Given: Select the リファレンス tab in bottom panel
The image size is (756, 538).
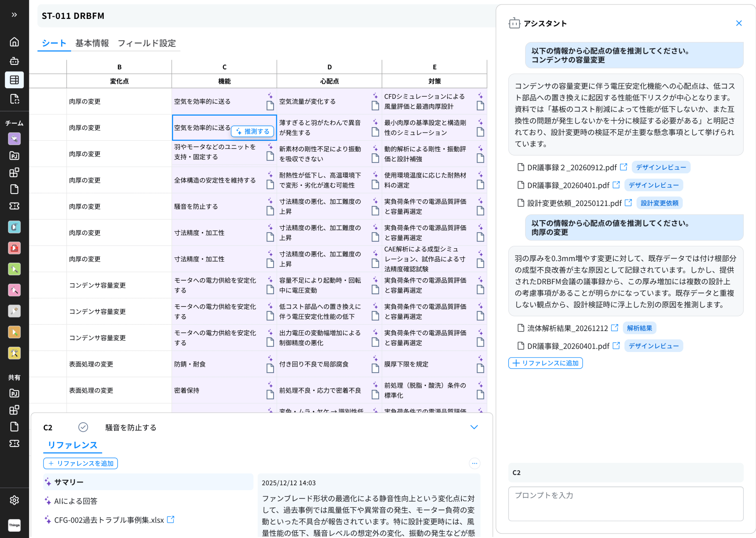Looking at the screenshot, I should [x=73, y=445].
